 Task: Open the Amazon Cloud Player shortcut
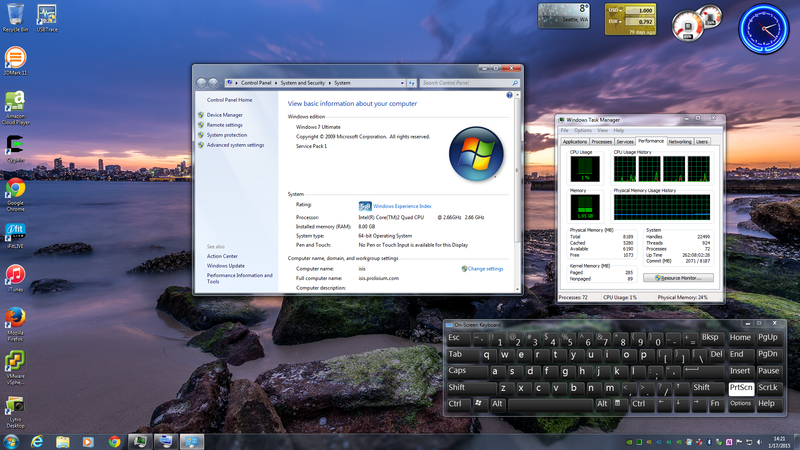(x=15, y=101)
